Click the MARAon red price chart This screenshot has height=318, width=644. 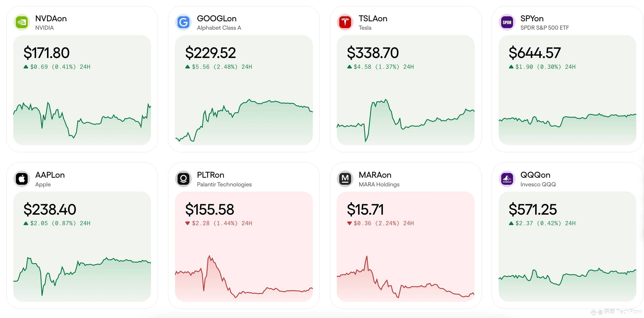pyautogui.click(x=406, y=277)
